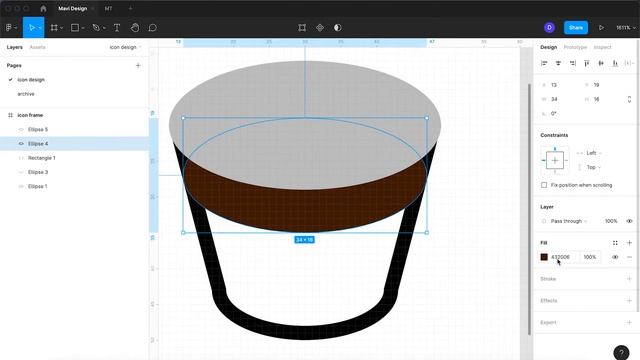Click Align horizontal centers icon
This screenshot has width=640, height=360.
click(558, 63)
